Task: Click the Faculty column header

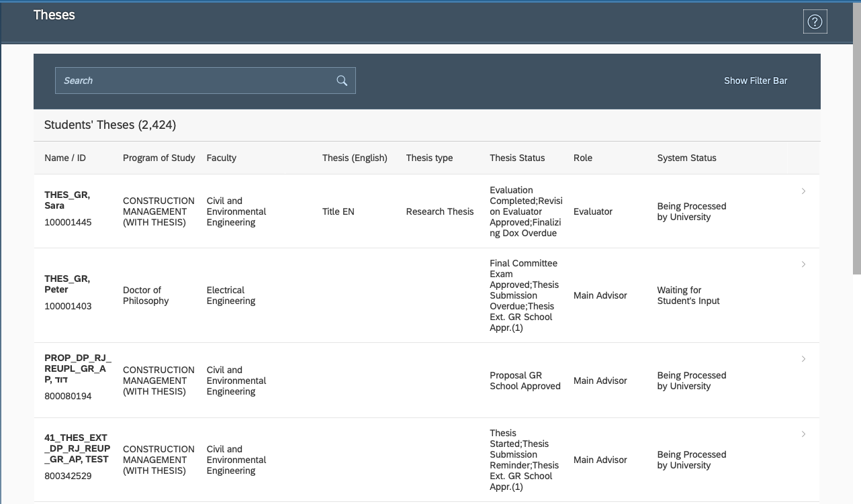Action: 222,158
